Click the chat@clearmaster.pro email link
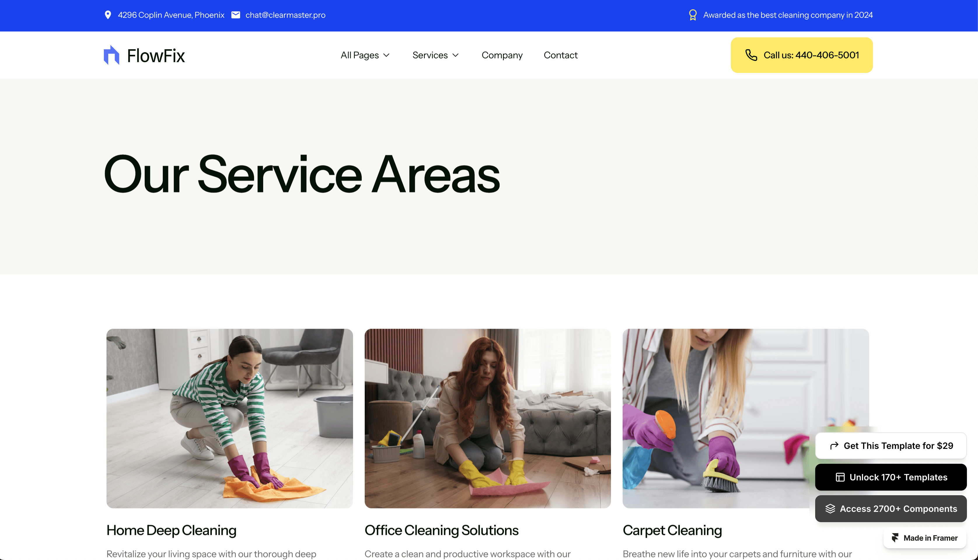Viewport: 978px width, 560px height. point(285,15)
